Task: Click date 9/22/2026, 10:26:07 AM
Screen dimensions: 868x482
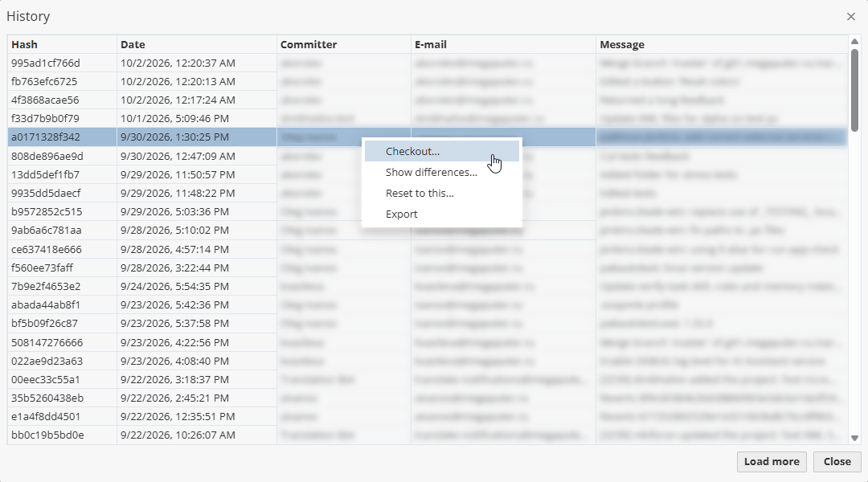Action: (178, 435)
